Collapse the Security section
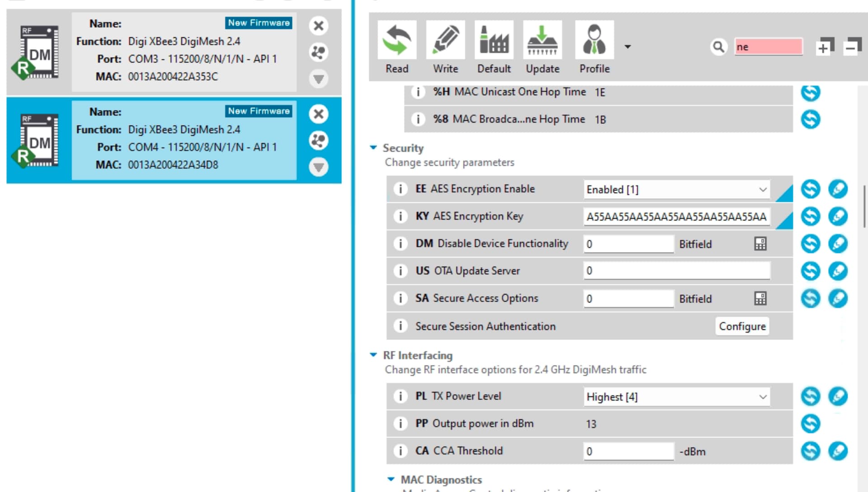 (x=373, y=148)
